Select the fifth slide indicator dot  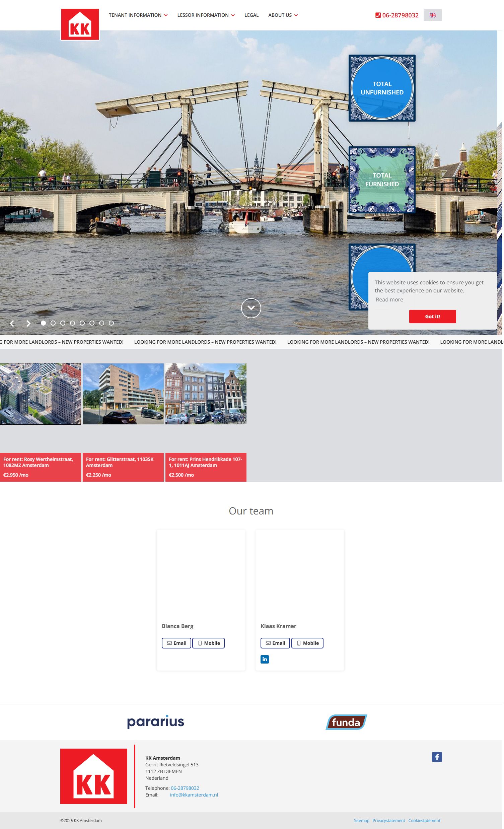point(82,324)
